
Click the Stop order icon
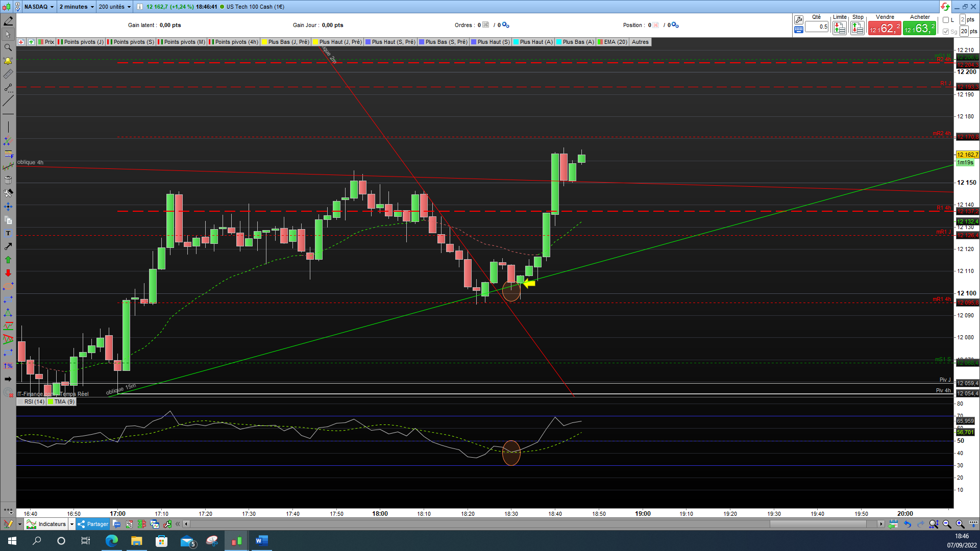point(857,29)
